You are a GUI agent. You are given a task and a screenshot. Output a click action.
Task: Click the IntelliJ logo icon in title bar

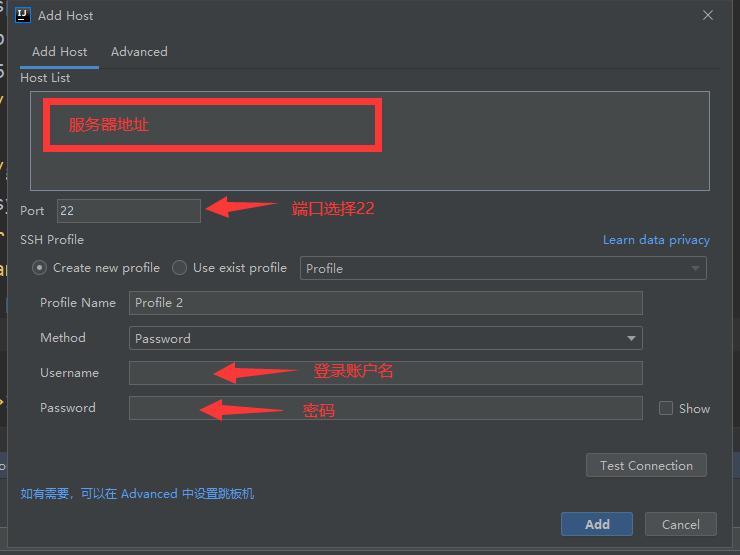tap(23, 15)
